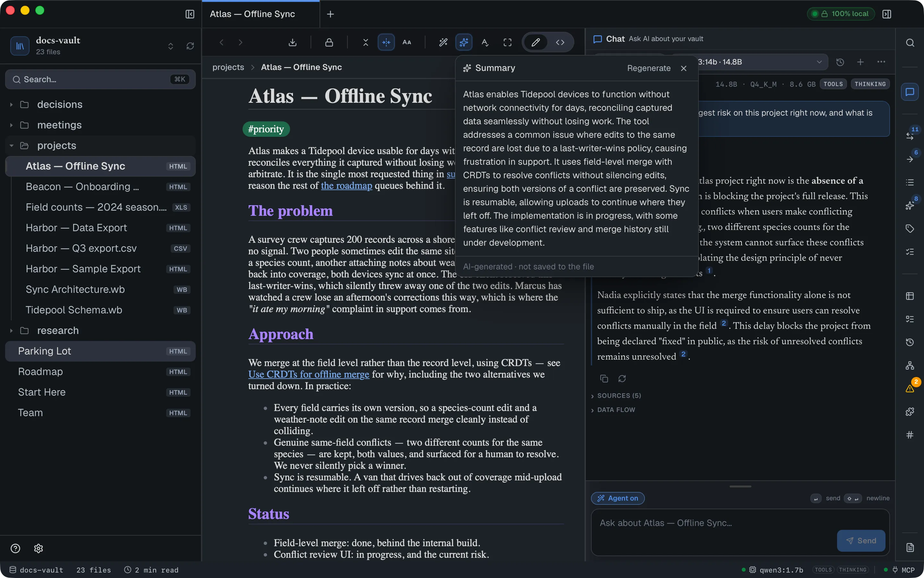The image size is (924, 578).
Task: Open the chat options three-dots menu
Action: (881, 62)
